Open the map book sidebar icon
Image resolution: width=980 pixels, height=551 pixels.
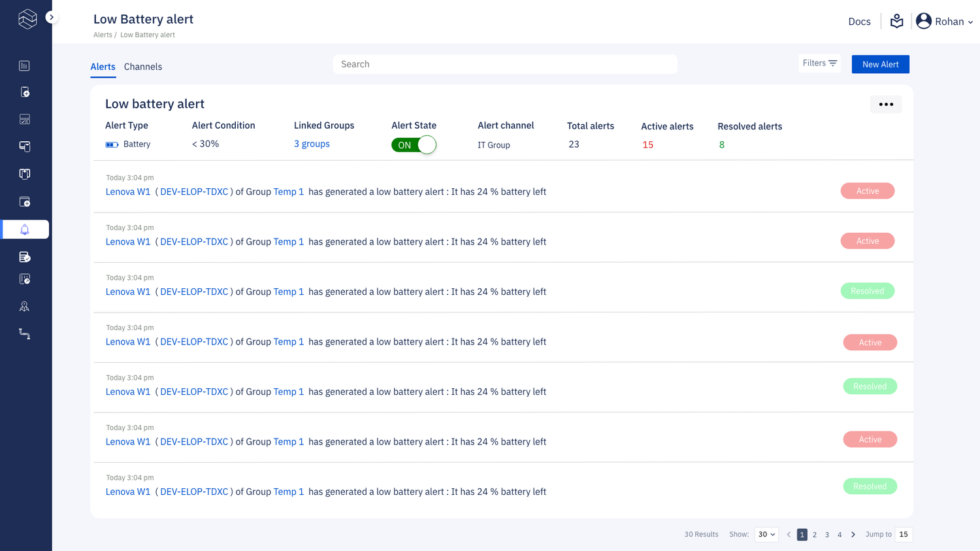pyautogui.click(x=24, y=174)
